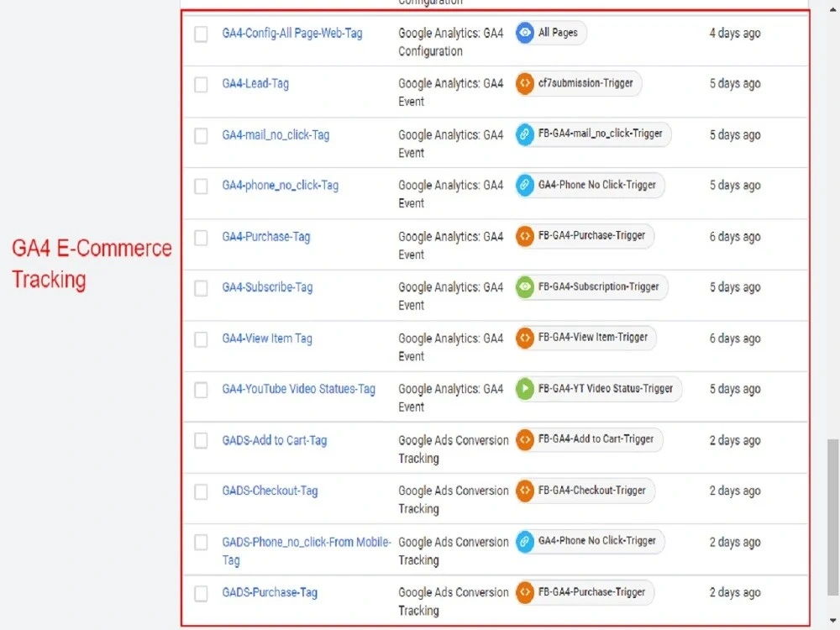Check the checkbox for GADS-Checkout-Tag
This screenshot has width=840, height=630.
pos(201,491)
